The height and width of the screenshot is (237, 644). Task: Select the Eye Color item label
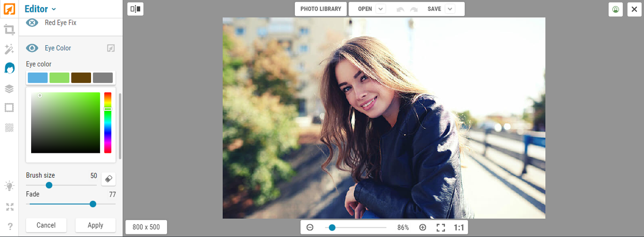[58, 48]
